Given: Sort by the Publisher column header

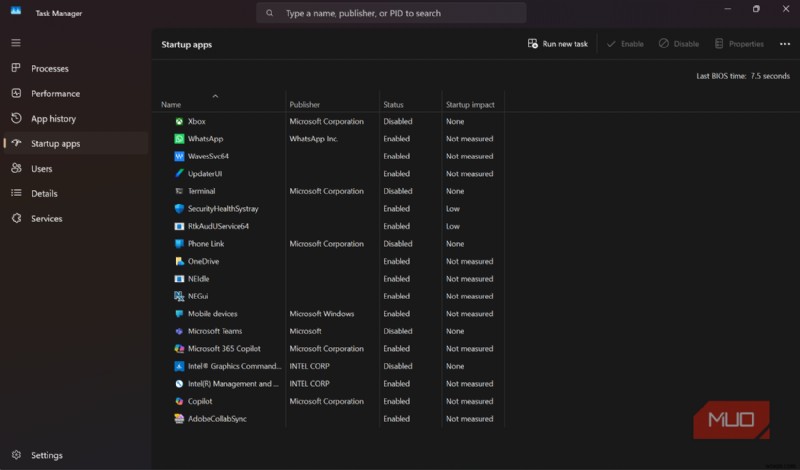Looking at the screenshot, I should pos(305,105).
